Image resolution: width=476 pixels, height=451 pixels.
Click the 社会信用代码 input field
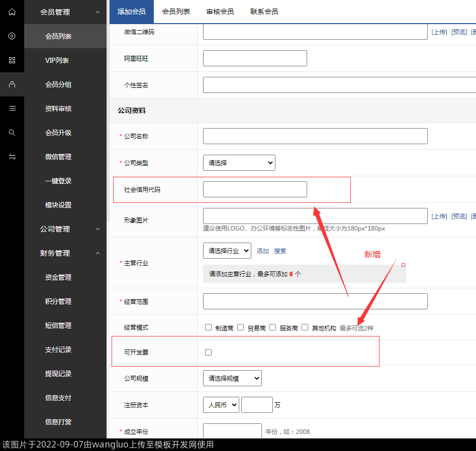point(255,189)
